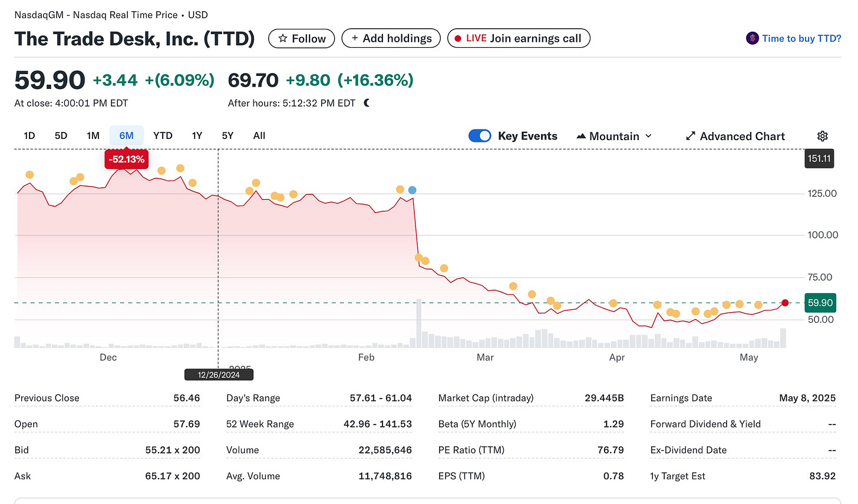The image size is (858, 504).
Task: Click the NasdaqGM Real Time Price text
Action: 111,15
